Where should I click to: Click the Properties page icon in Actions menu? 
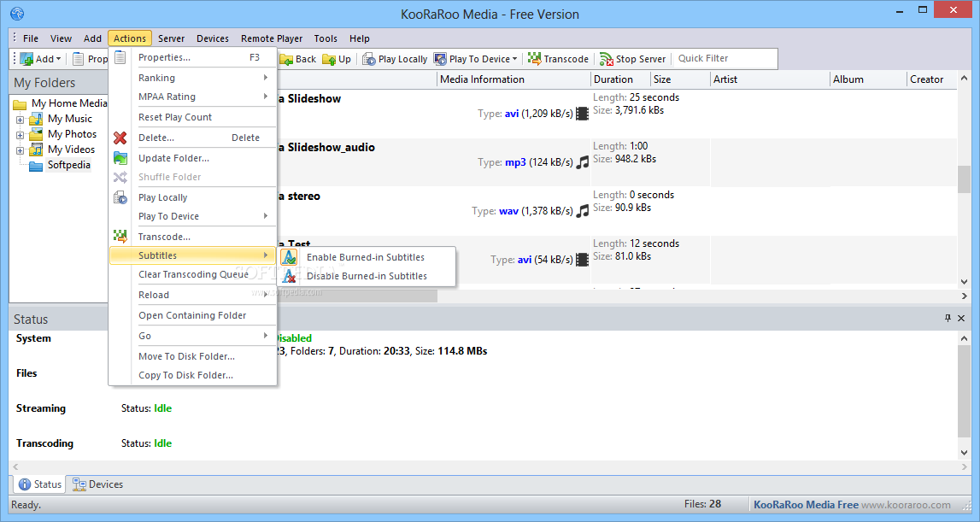120,57
